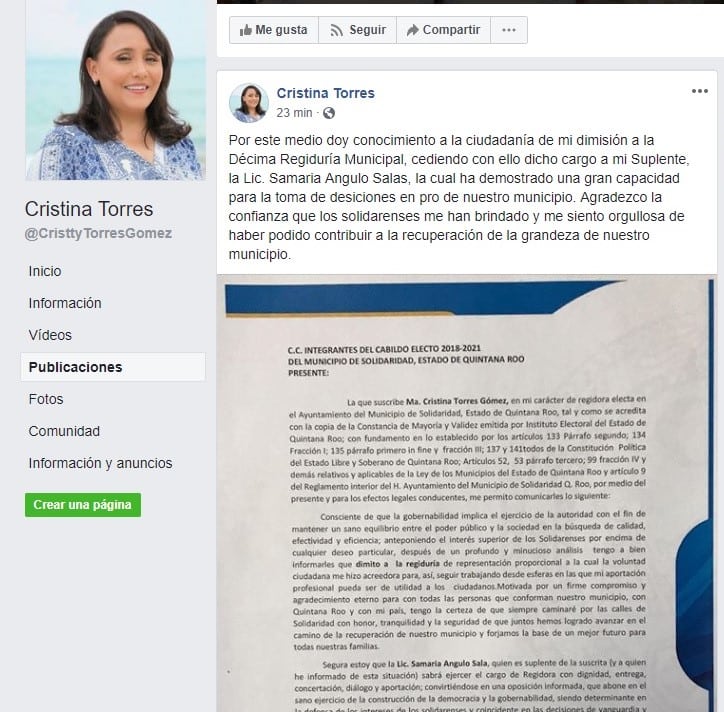Open the post options ellipsis menu

click(x=700, y=91)
